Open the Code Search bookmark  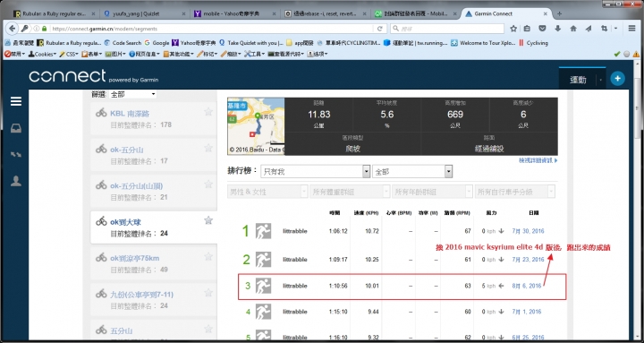click(x=123, y=43)
